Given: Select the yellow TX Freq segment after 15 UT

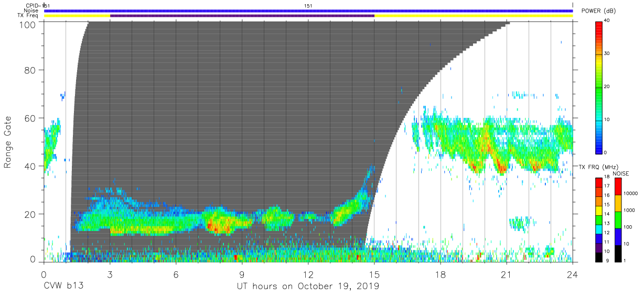Looking at the screenshot, I should click(x=474, y=16).
